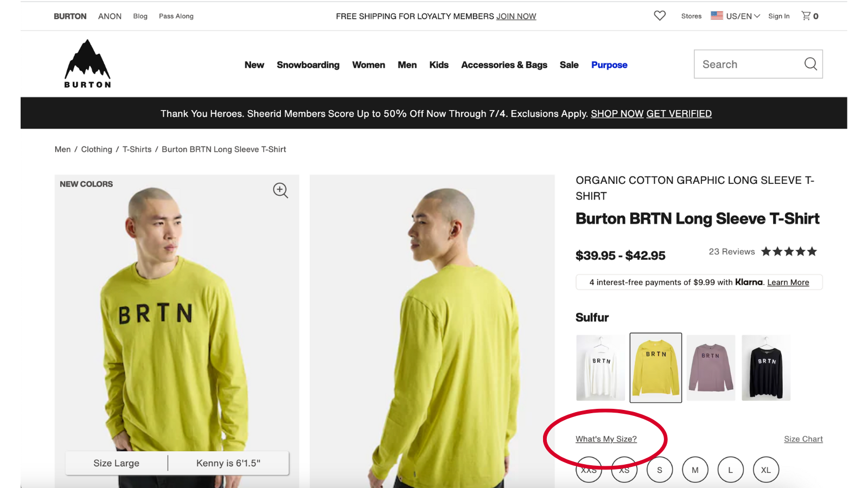Open the Pass Along link
This screenshot has width=868, height=488.
(176, 16)
